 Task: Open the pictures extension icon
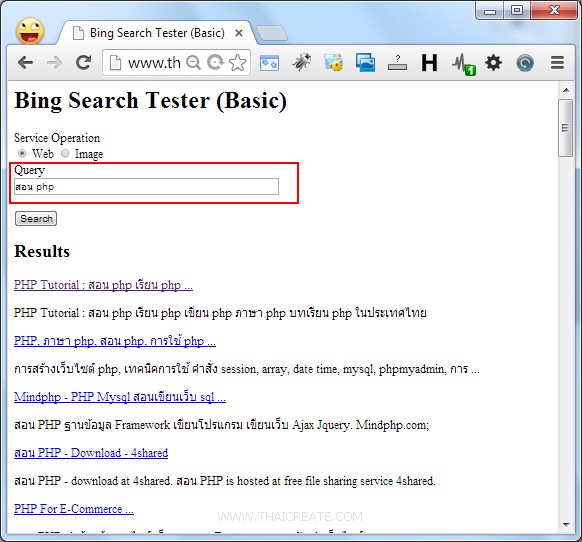click(x=365, y=62)
